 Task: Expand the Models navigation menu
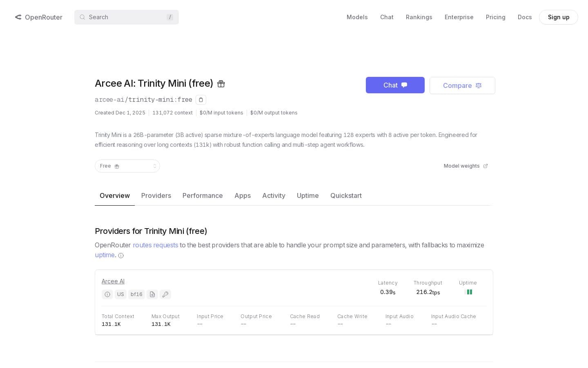point(357,17)
